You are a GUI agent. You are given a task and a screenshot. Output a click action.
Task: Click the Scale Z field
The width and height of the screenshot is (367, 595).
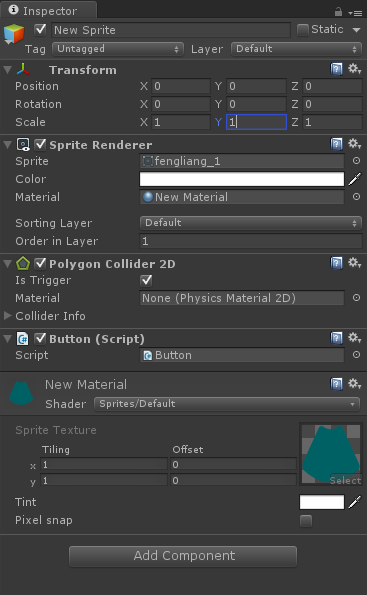pos(332,122)
